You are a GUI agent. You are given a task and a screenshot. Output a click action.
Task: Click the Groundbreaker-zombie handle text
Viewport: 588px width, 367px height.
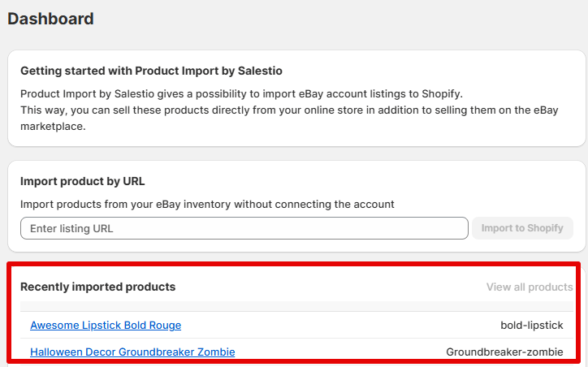click(x=504, y=352)
